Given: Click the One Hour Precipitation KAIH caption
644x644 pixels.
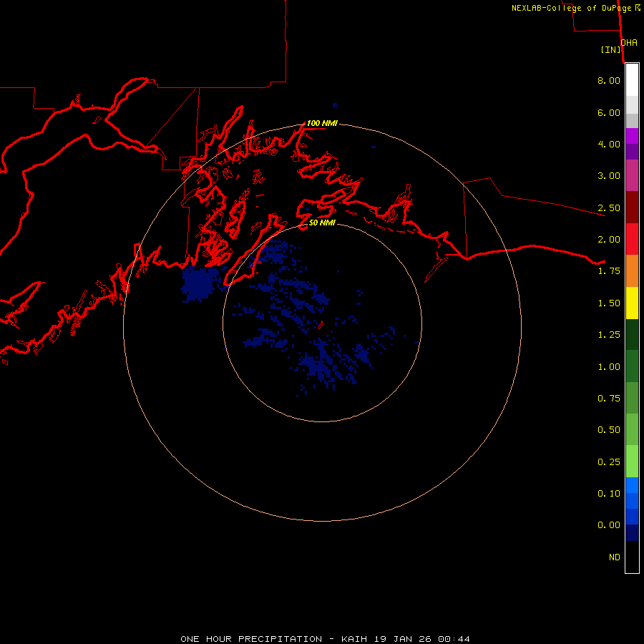Looking at the screenshot, I should [325, 639].
